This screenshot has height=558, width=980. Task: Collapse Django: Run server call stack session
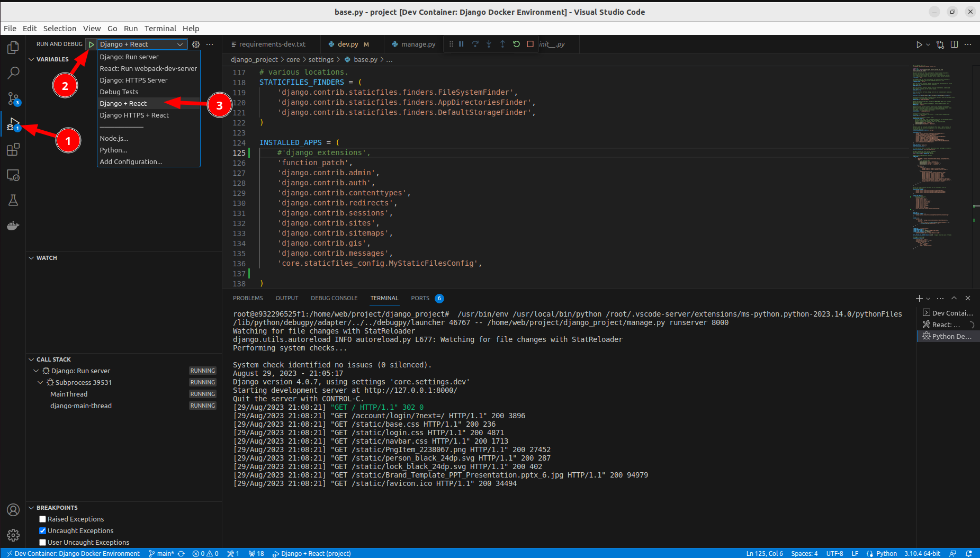pyautogui.click(x=36, y=371)
